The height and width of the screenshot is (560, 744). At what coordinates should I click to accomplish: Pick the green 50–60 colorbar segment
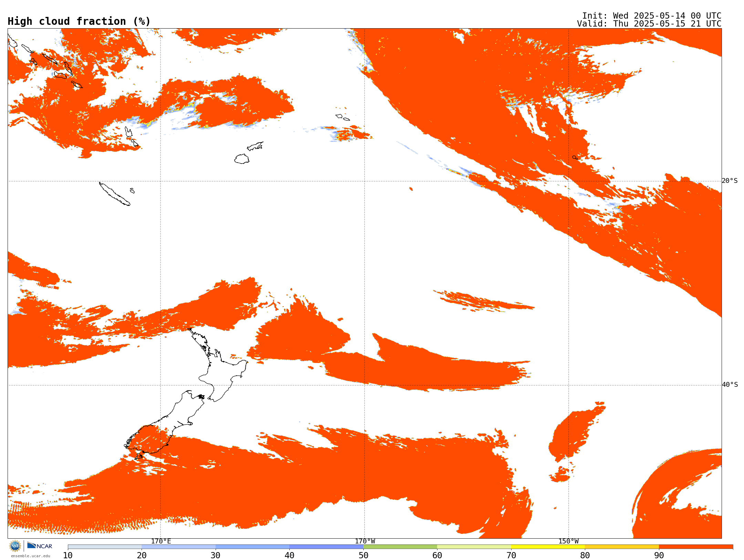coord(400,547)
